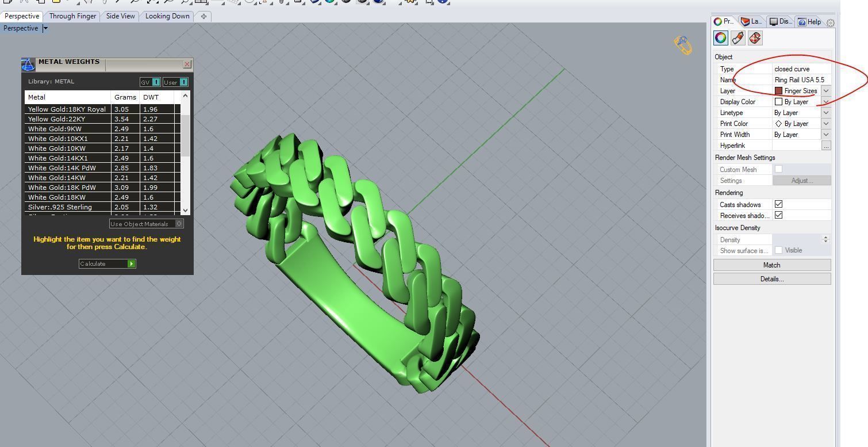Click the object Name field Ring Rail USA 5.5
Viewport: 868px width, 447px height.
(801, 80)
